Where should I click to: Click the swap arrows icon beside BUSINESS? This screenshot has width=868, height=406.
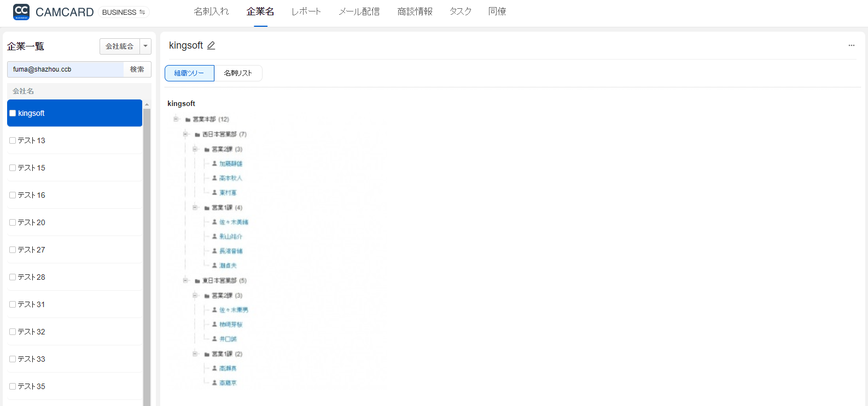click(142, 12)
